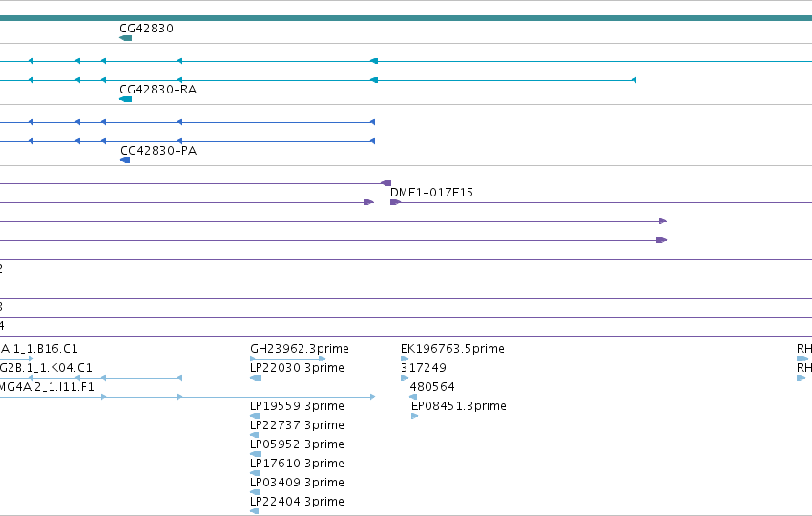The height and width of the screenshot is (516, 812).
Task: Click the arrow glyph under EP08451.3prime
Action: [x=414, y=416]
